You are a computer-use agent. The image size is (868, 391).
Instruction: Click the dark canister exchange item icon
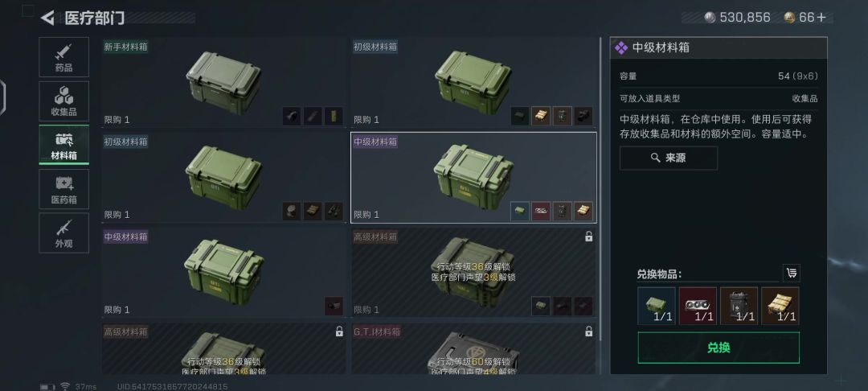(x=739, y=306)
